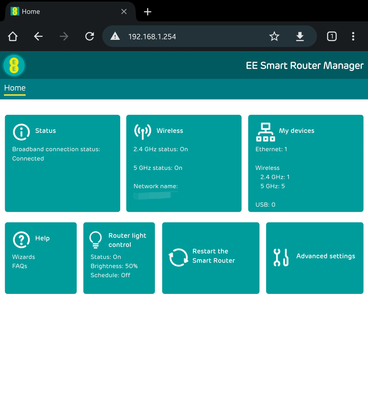Click 'Ethernet: 1' in My devices
Screen dimensions: 368x400
click(x=271, y=149)
